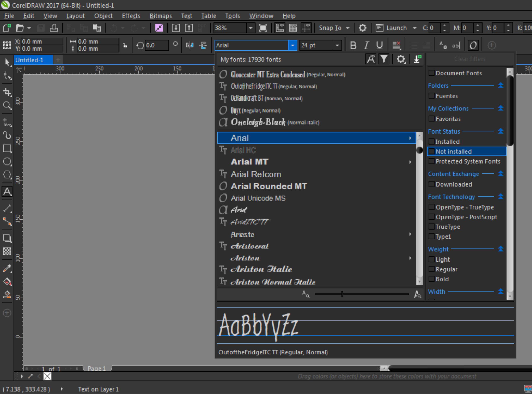Viewport: 532px width, 394px height.
Task: Open the Options gear in toolbar
Action: [x=362, y=28]
